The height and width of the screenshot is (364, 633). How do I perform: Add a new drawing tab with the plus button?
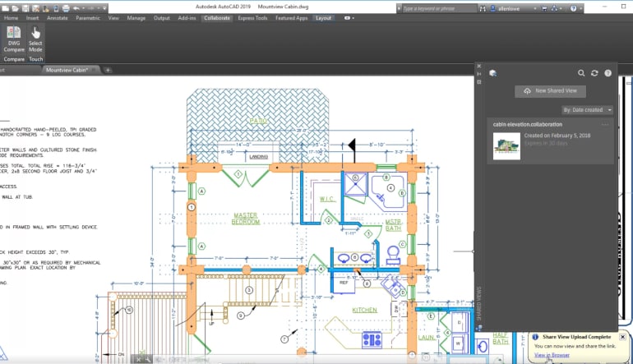click(108, 70)
